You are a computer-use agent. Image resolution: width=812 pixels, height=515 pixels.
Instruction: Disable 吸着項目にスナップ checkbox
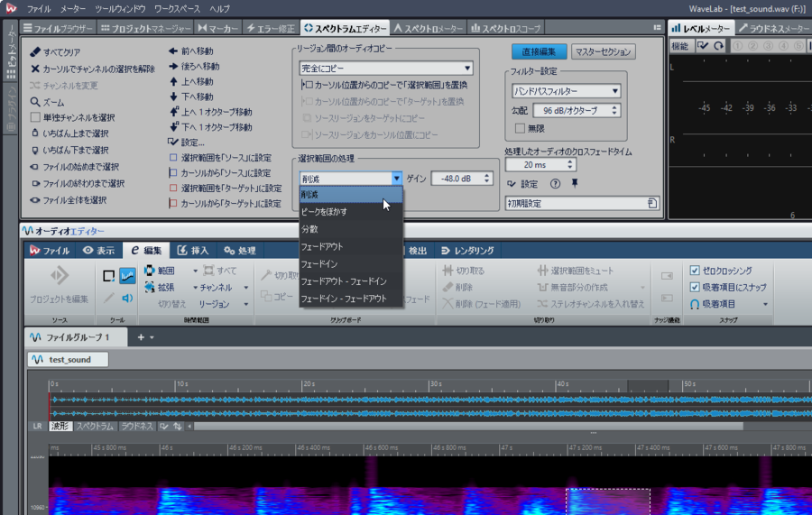[695, 287]
